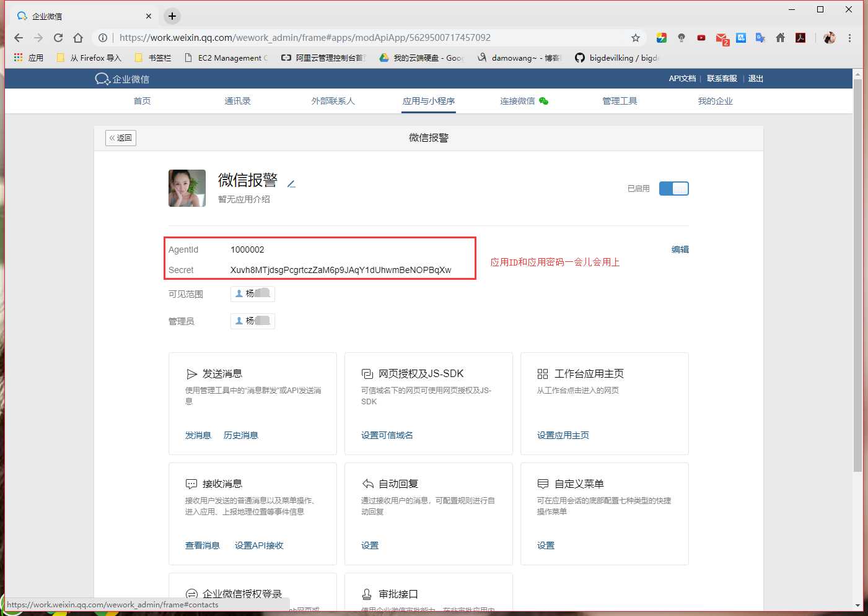Screen dimensions: 868x616
Task: Click the 网页授权及JS-SDK card icon
Action: click(x=367, y=374)
